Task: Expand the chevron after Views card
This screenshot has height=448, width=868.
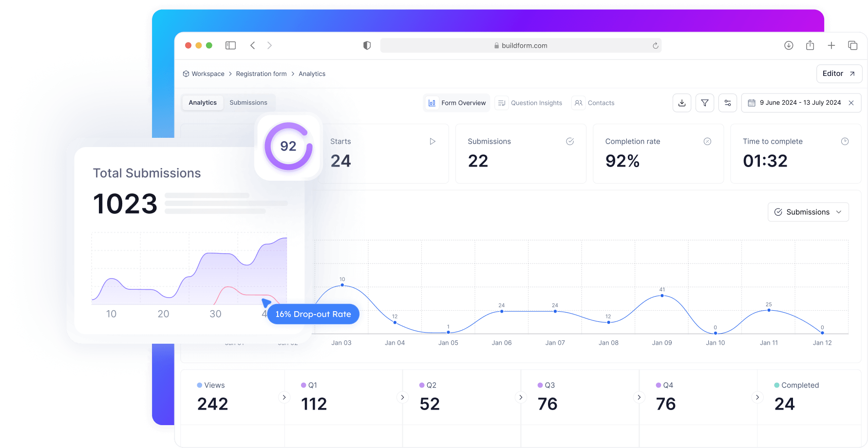Action: tap(284, 397)
